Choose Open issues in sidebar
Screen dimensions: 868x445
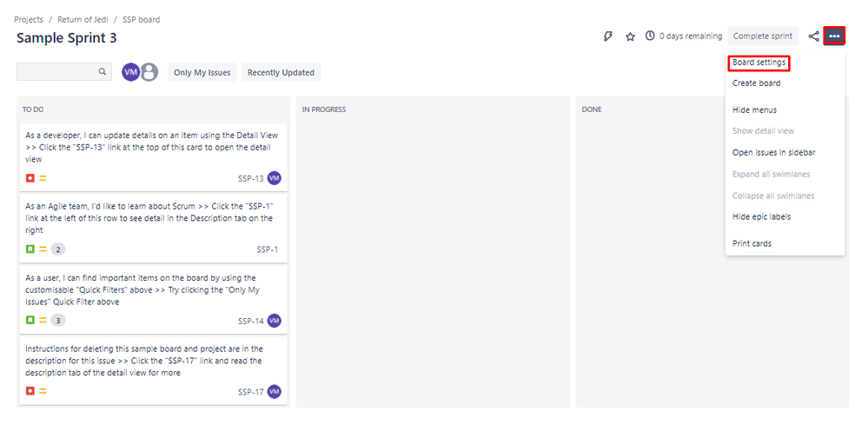(x=774, y=153)
